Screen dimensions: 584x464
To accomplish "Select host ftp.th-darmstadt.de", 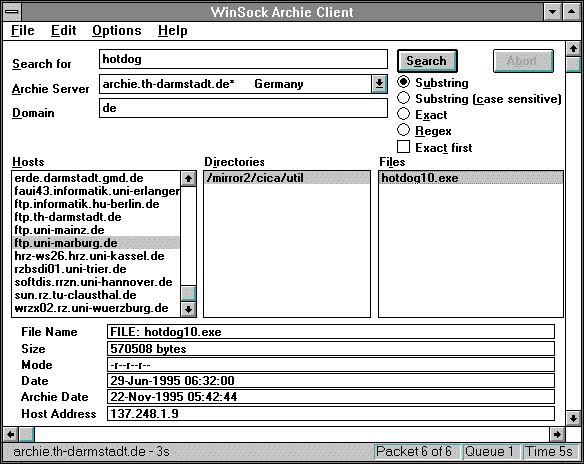I will point(96,217).
